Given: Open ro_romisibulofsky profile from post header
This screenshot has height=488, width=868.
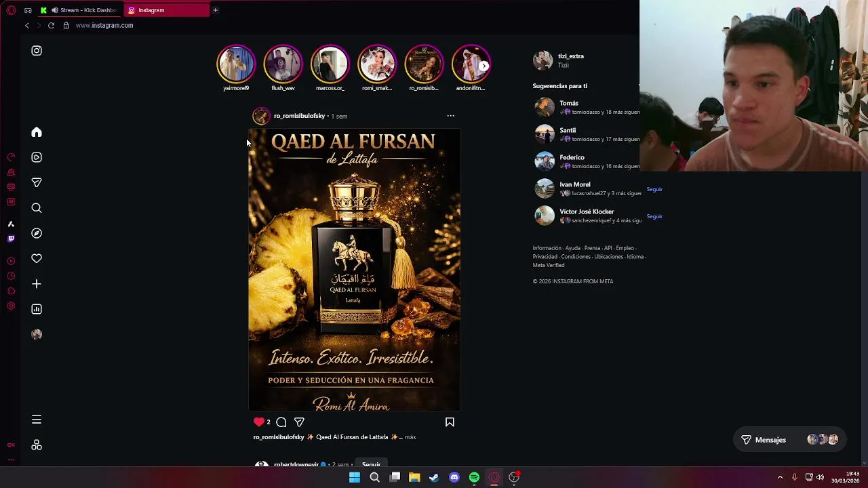Looking at the screenshot, I should pos(299,116).
